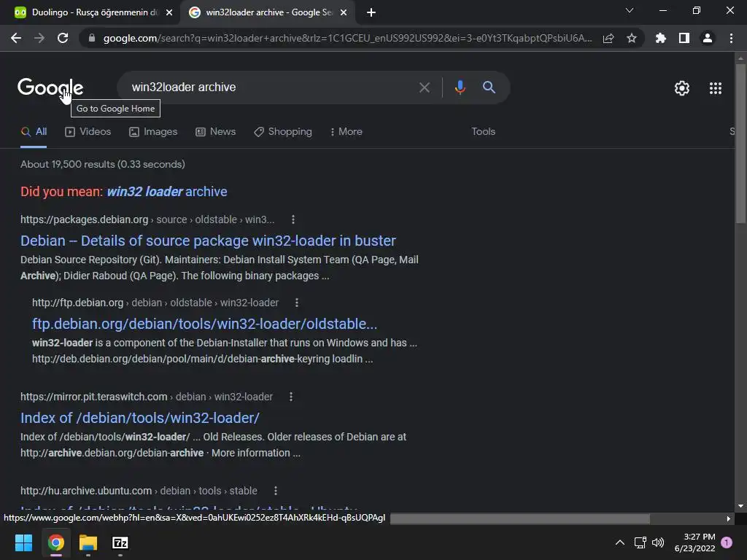Open the Chrome side panel
This screenshot has height=560, width=747.
point(684,38)
